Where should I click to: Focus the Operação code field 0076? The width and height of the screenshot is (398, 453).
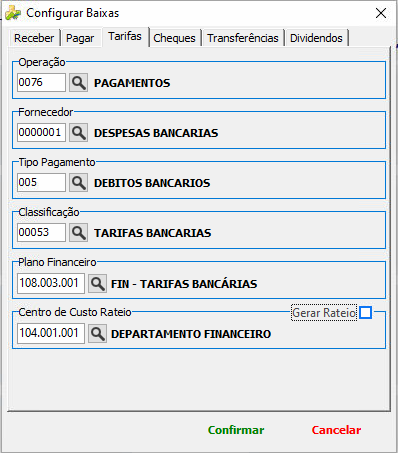tap(41, 82)
